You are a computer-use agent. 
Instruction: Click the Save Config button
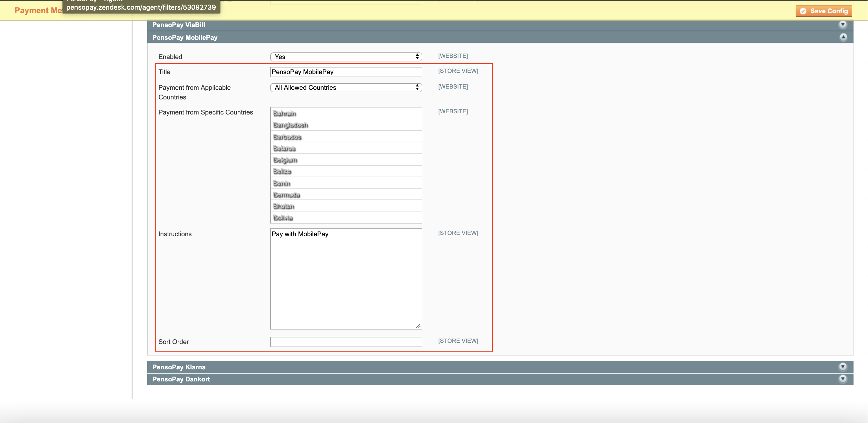click(x=824, y=11)
